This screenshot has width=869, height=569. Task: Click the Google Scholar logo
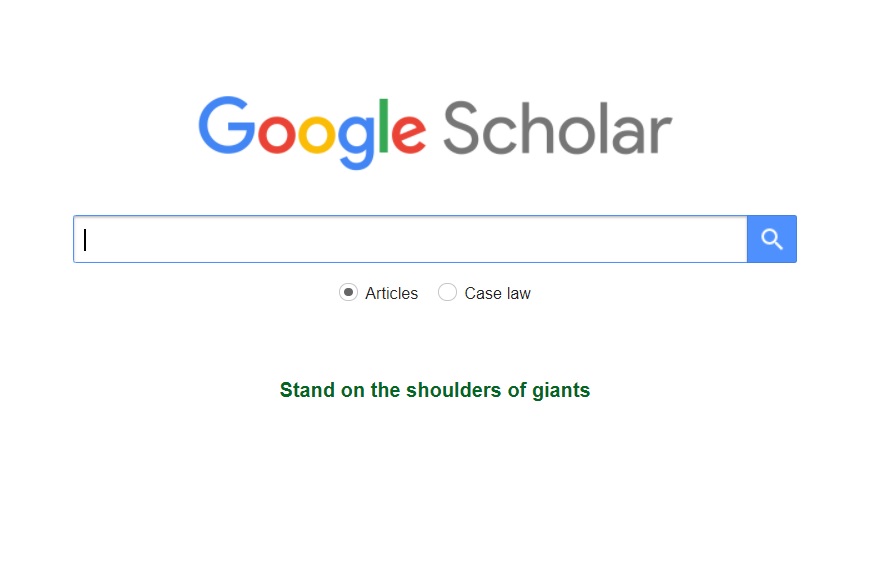pyautogui.click(x=435, y=132)
